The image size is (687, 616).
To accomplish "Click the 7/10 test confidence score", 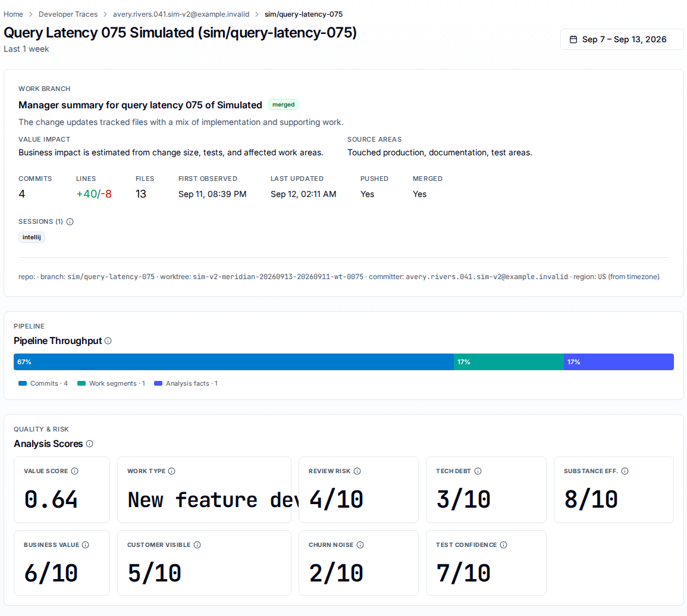I will click(x=463, y=574).
